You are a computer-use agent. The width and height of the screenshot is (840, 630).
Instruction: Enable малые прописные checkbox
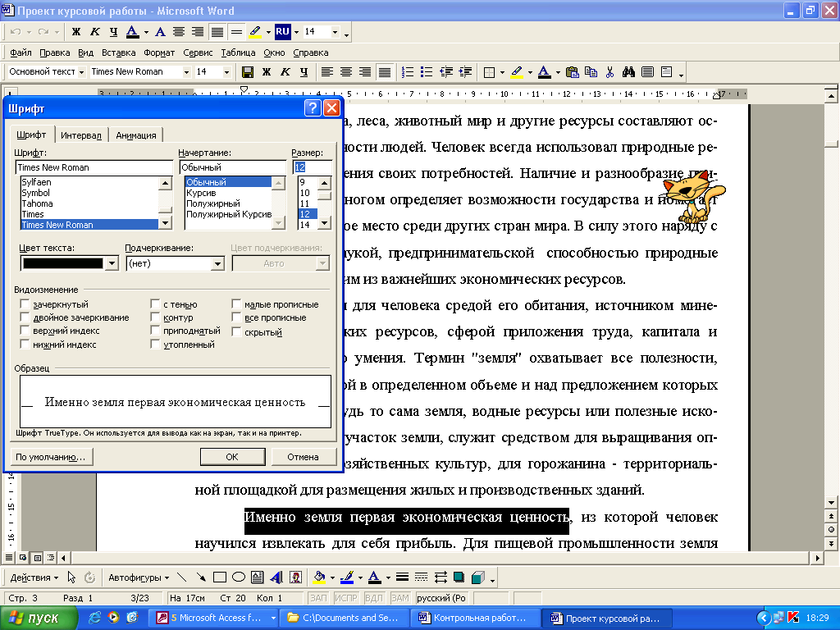pos(236,304)
